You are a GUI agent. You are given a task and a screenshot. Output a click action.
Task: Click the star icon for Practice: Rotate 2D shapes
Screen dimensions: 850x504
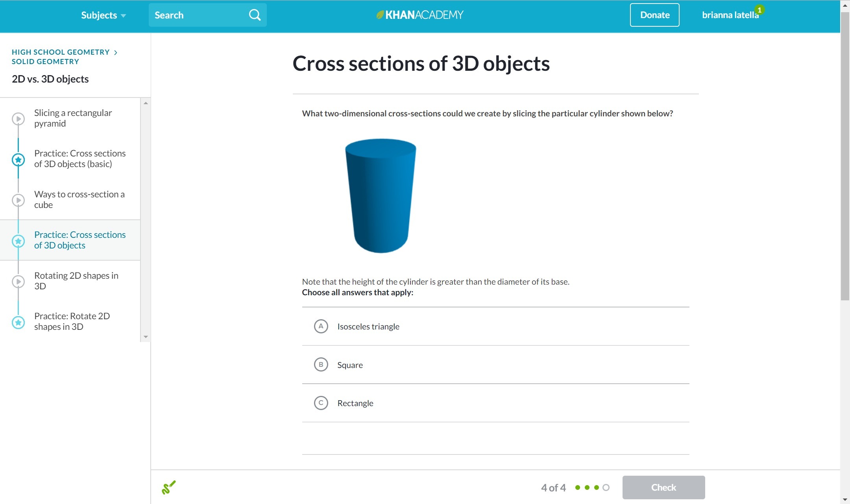click(x=18, y=322)
